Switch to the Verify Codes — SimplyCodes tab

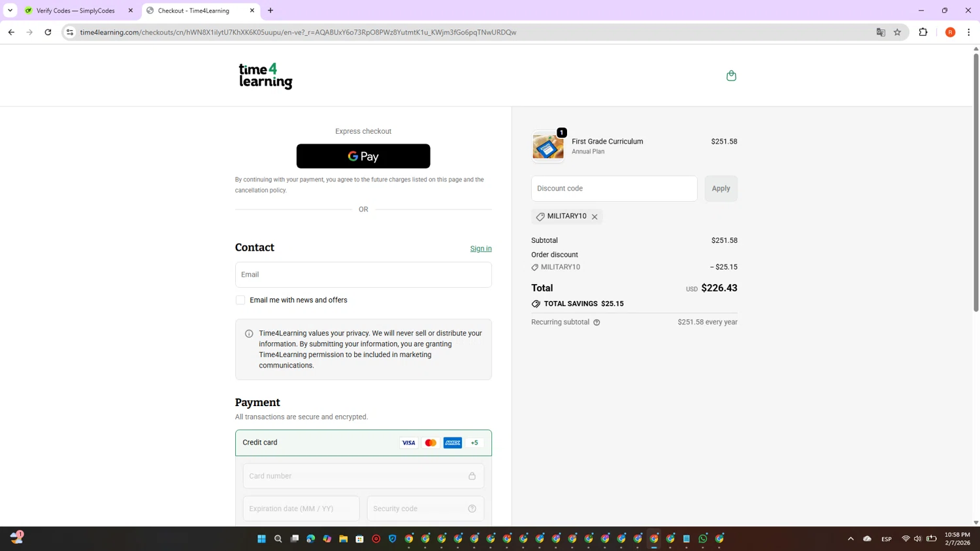[x=76, y=10]
